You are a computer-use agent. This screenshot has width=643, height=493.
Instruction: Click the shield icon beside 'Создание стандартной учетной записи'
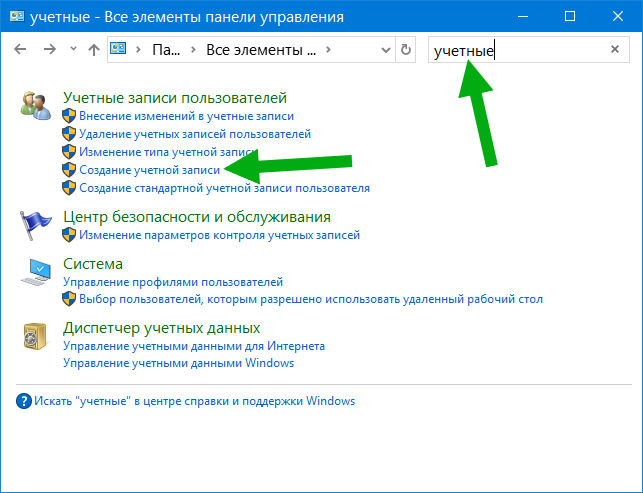(69, 188)
